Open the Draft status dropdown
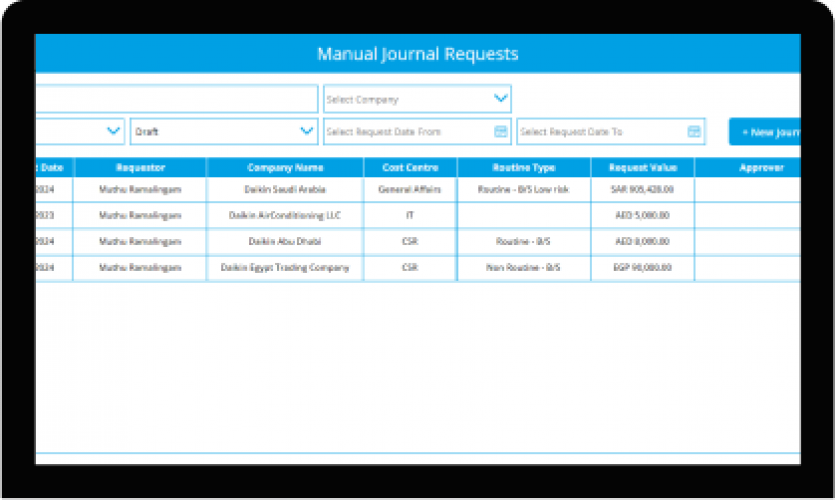Viewport: 835px width, 500px height. coord(224,132)
